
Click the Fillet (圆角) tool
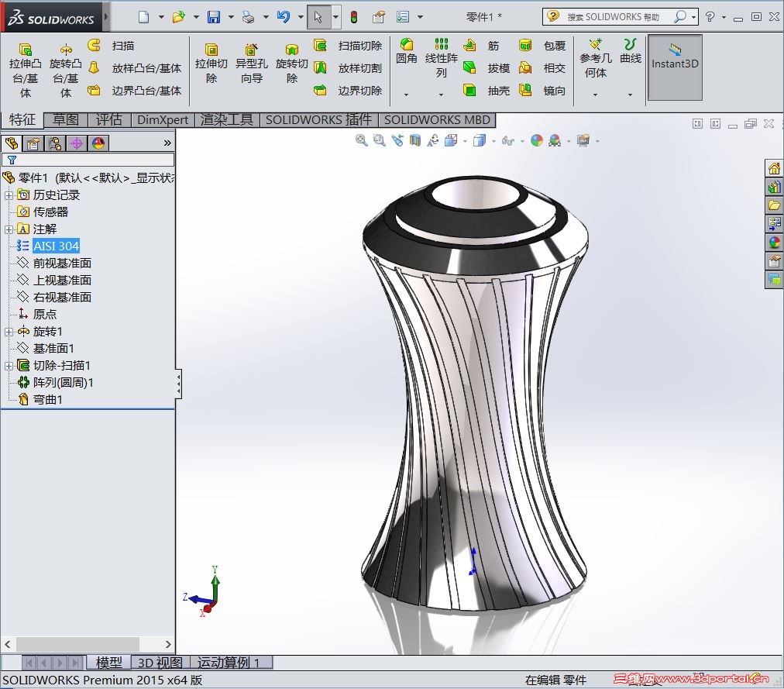point(407,51)
